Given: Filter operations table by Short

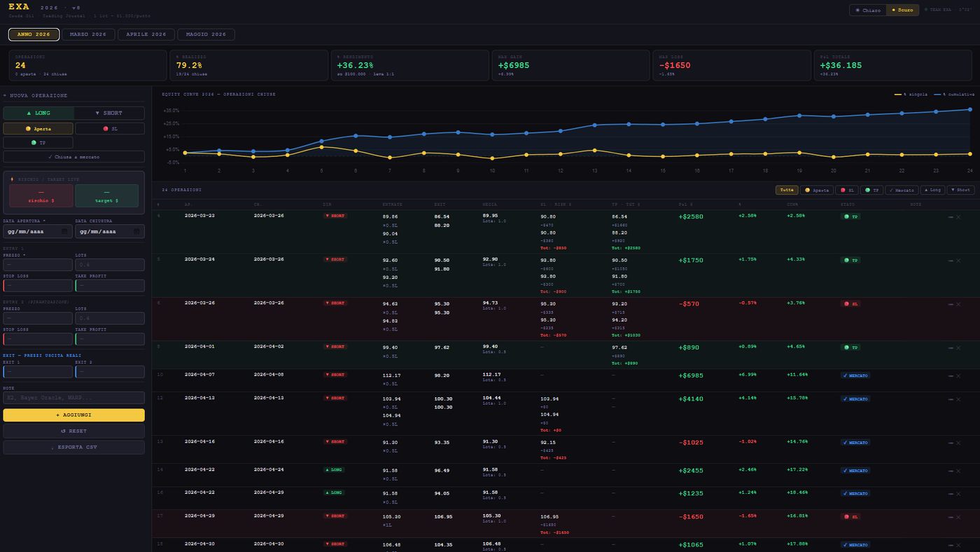Looking at the screenshot, I should coord(960,190).
